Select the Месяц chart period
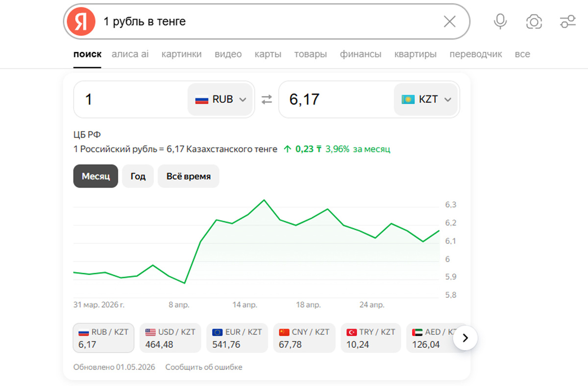This screenshot has height=386, width=588. 96,176
